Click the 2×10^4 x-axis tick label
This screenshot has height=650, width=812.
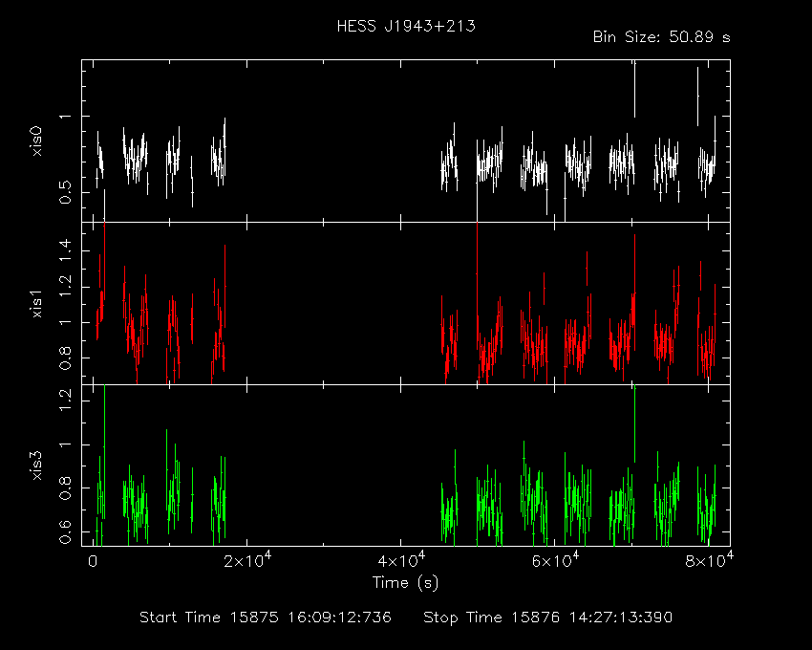247,560
